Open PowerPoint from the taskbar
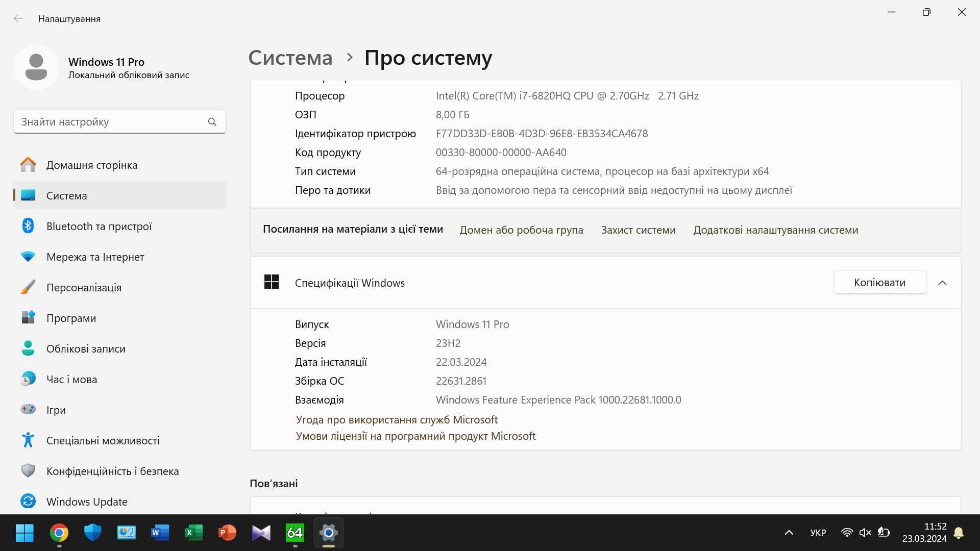The height and width of the screenshot is (551, 980). pos(227,533)
